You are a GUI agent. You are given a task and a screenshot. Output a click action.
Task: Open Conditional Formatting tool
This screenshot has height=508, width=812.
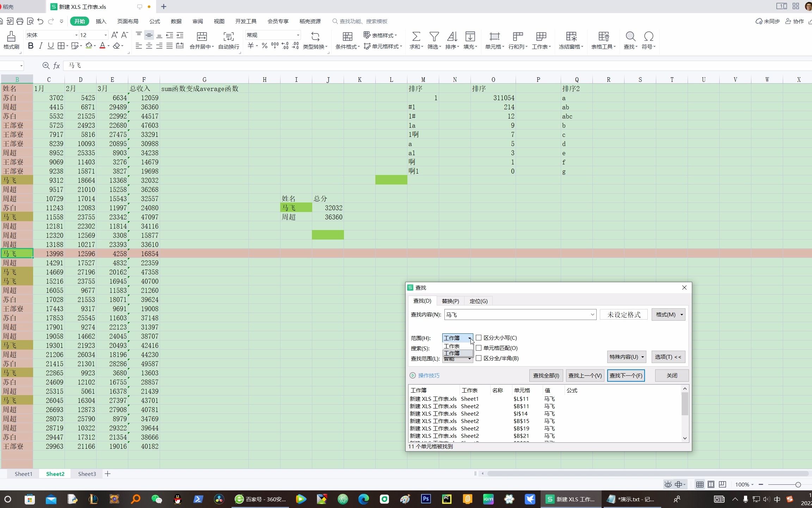pyautogui.click(x=347, y=40)
